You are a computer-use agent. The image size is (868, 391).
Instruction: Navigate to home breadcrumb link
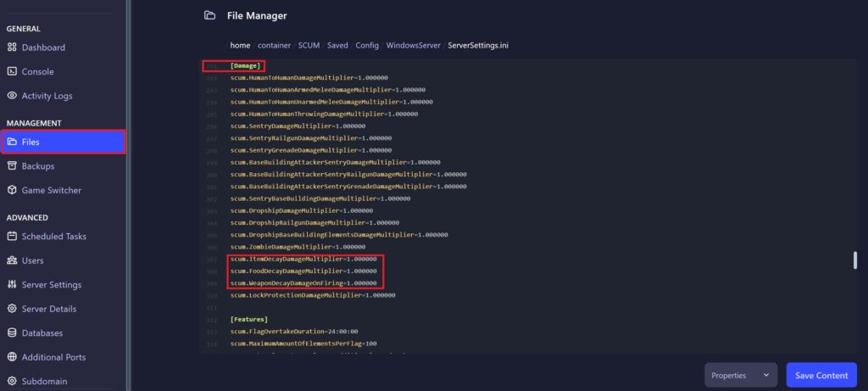click(x=240, y=45)
